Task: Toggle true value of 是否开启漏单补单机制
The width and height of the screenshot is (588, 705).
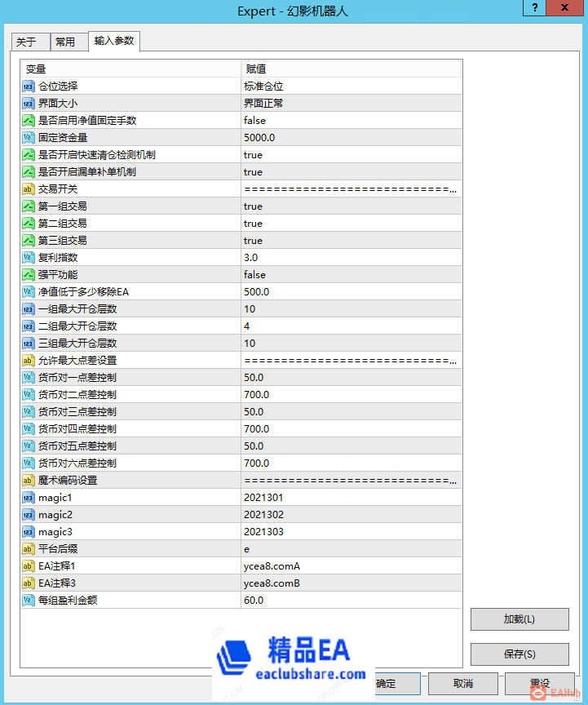Action: [351, 171]
